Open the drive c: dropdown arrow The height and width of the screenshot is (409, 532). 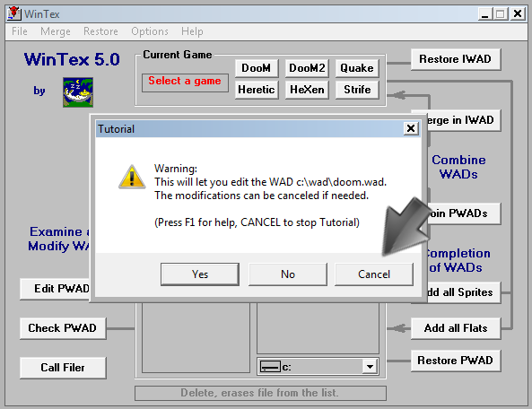coord(371,367)
